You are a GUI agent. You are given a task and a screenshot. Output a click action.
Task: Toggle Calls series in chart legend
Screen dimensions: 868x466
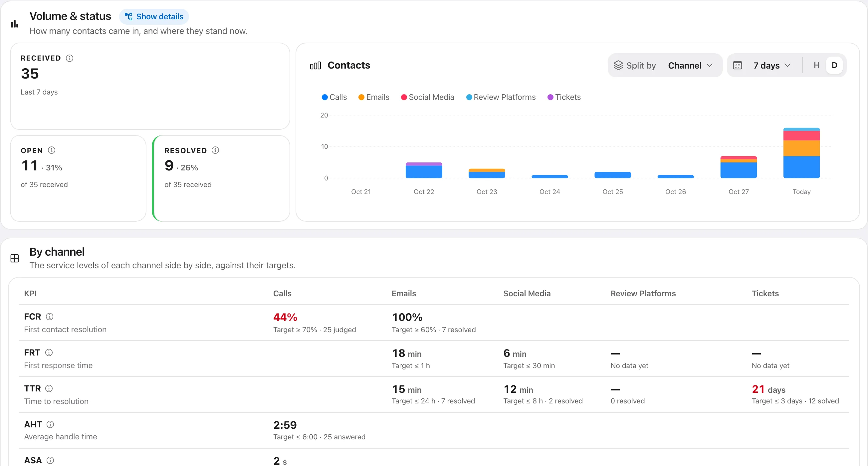point(334,97)
